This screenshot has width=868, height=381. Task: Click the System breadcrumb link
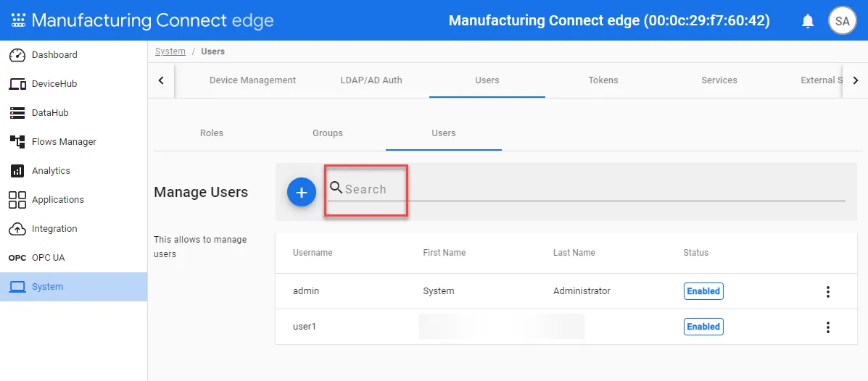pos(170,51)
